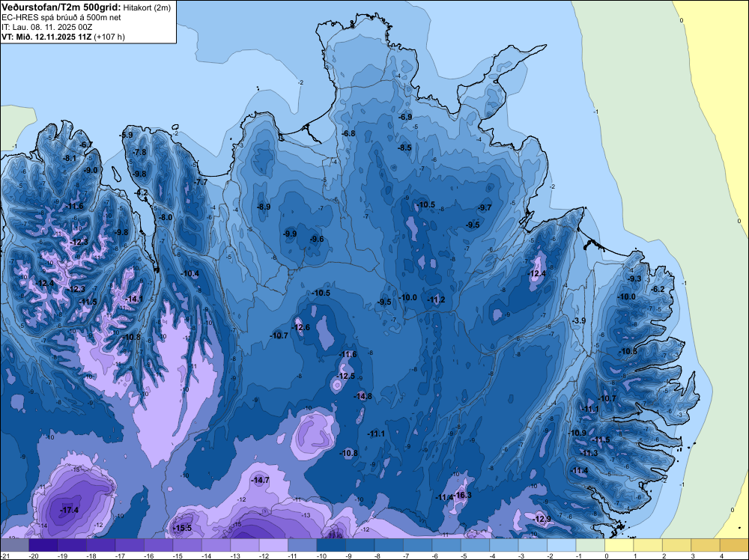Click the legend swatch labeled 2
This screenshot has height=560, width=749.
pyautogui.click(x=676, y=545)
